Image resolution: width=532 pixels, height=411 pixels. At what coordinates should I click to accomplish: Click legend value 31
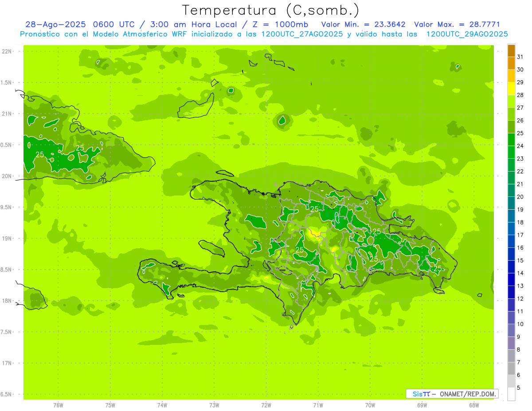[520, 57]
